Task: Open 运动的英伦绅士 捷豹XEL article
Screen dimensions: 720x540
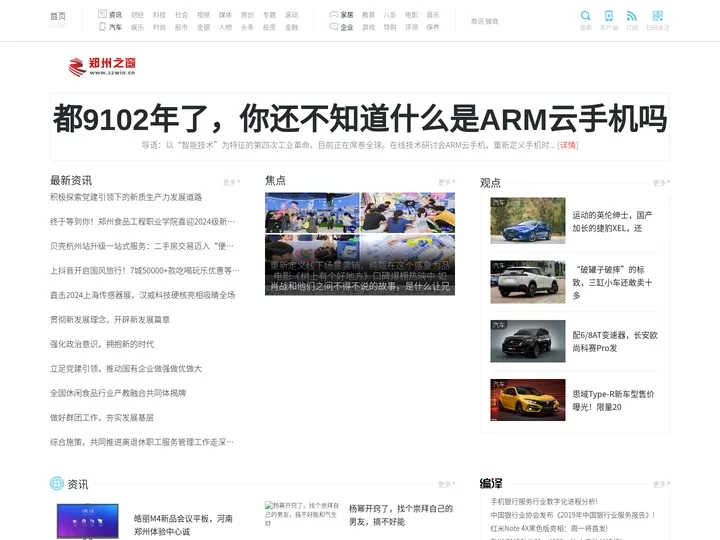Action: pos(612,221)
